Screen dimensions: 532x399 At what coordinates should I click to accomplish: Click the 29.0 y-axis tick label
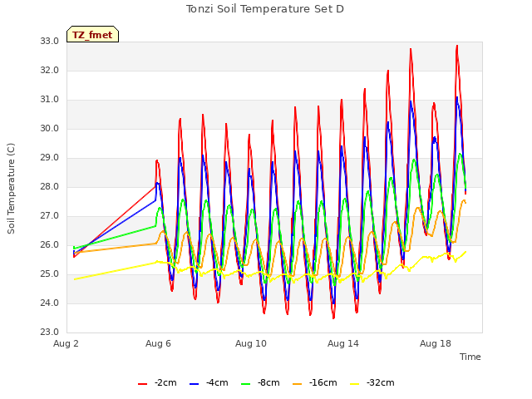tap(50, 157)
